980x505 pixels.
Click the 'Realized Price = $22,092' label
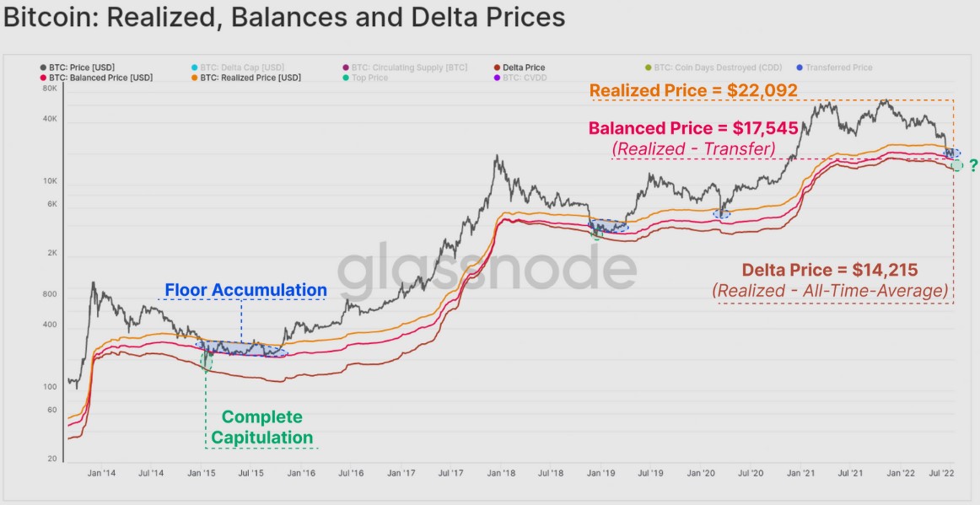point(693,90)
